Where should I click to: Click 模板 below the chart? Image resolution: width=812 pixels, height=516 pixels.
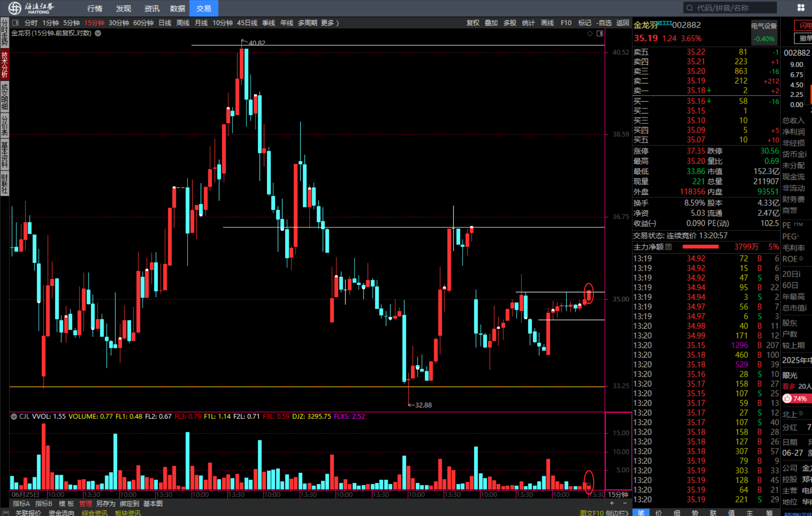coord(66,504)
